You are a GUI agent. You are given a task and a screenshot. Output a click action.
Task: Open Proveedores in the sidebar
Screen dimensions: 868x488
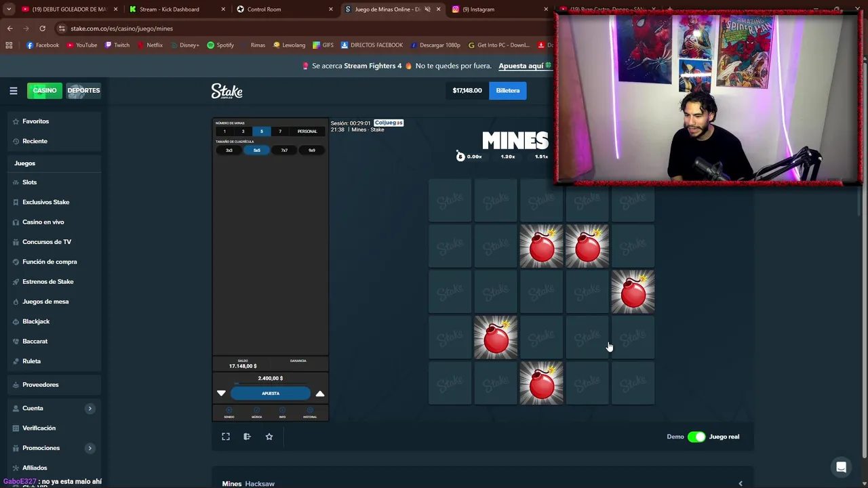pyautogui.click(x=54, y=385)
